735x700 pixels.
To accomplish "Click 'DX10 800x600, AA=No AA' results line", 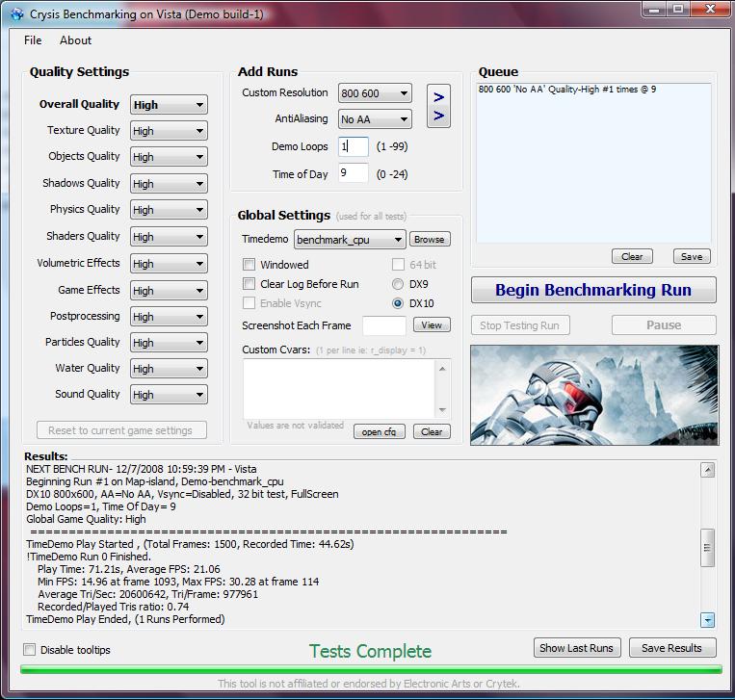I will (182, 494).
